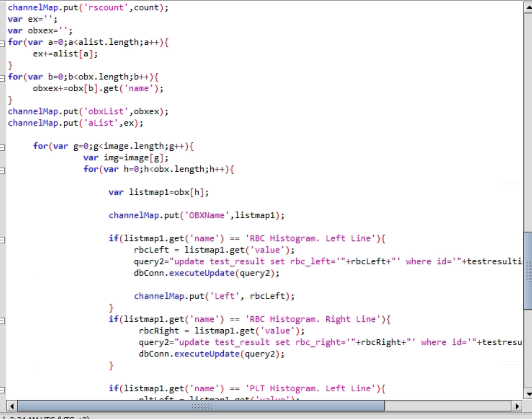Click the horizontal scrollbar right arrow
This screenshot has height=419, width=532.
[x=517, y=406]
